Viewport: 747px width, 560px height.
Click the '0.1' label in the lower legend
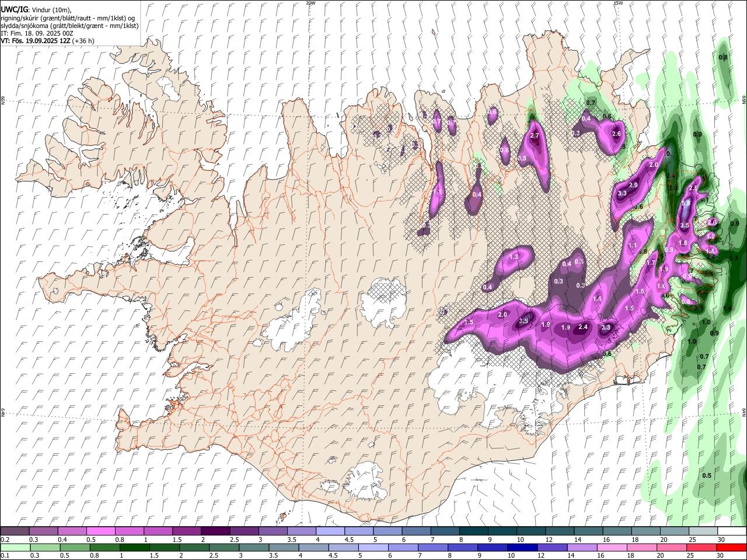(5, 555)
